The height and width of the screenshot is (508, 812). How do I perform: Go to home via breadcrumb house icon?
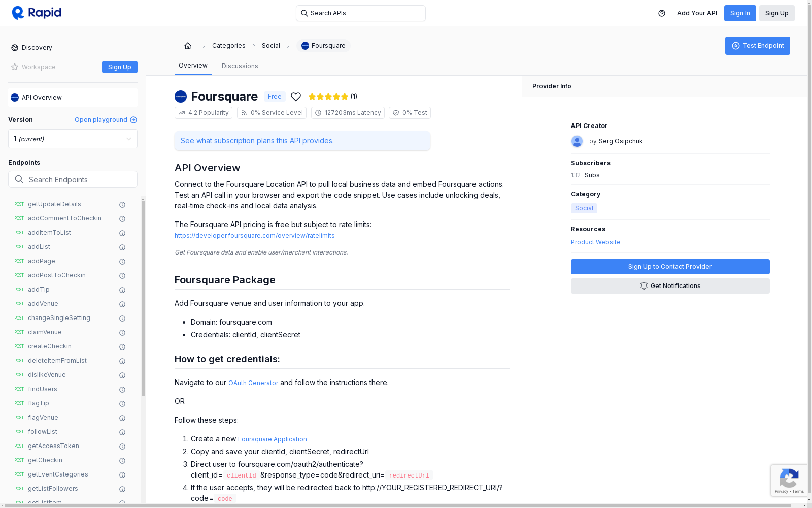tap(188, 46)
